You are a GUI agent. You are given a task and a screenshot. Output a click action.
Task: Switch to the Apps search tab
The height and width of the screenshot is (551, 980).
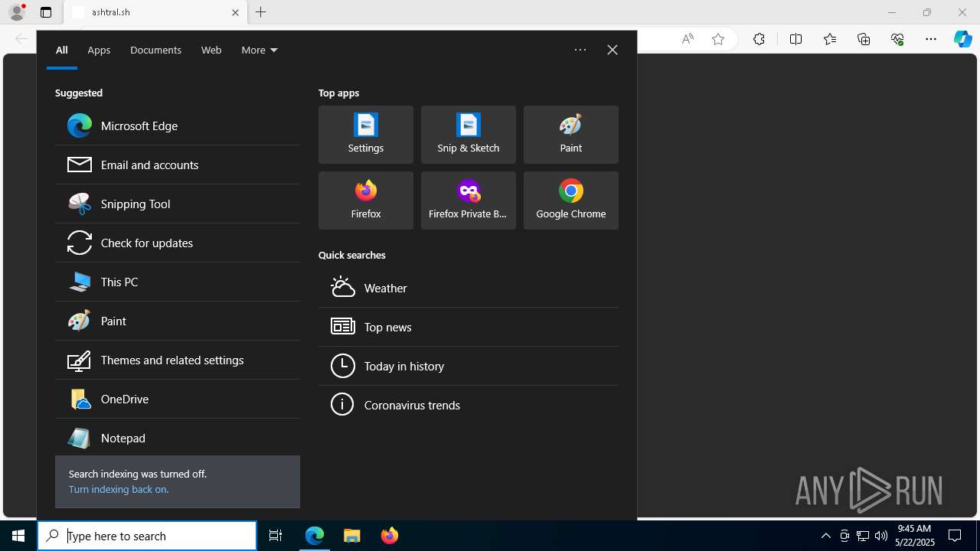99,50
